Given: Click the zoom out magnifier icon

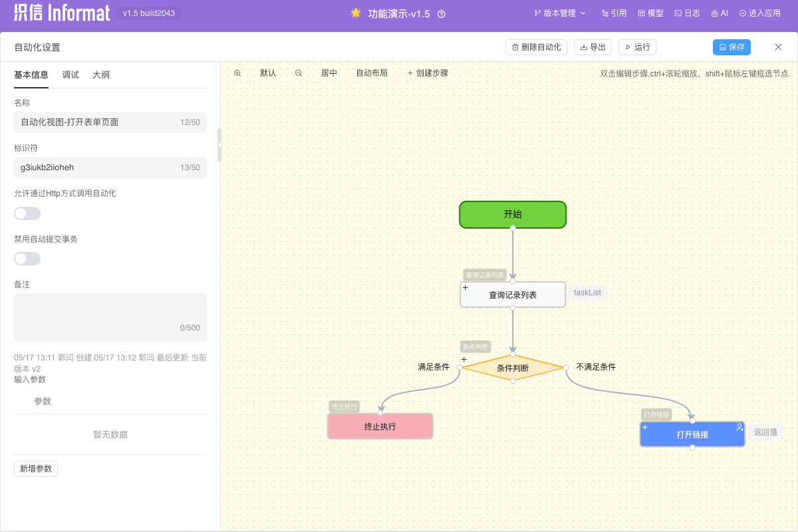Looking at the screenshot, I should [299, 73].
